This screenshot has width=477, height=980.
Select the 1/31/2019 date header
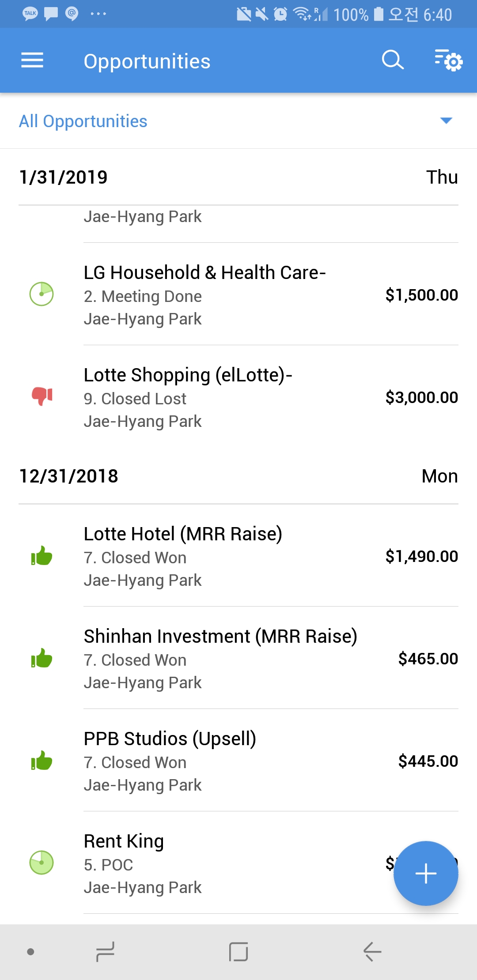64,177
